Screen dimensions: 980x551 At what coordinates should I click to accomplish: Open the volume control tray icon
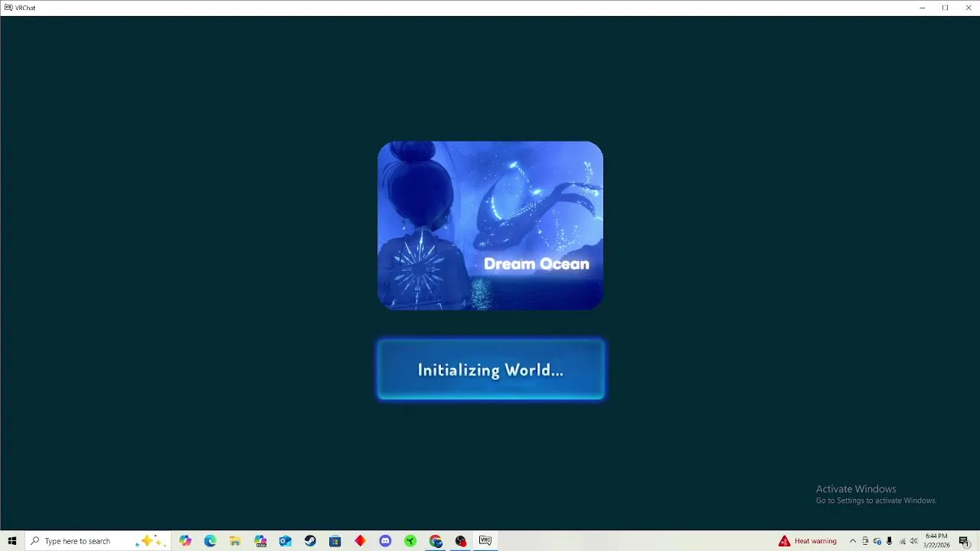coord(913,541)
